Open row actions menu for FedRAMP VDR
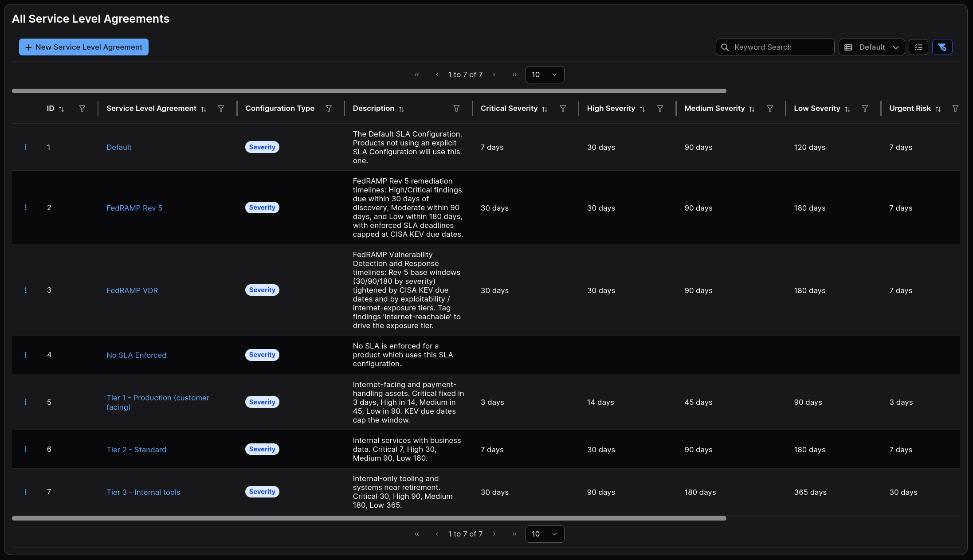This screenshot has width=973, height=560. [x=26, y=290]
